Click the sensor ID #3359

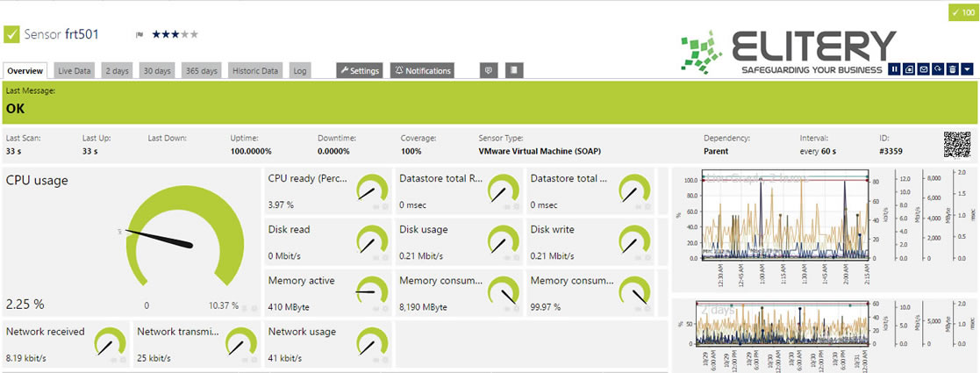(891, 151)
